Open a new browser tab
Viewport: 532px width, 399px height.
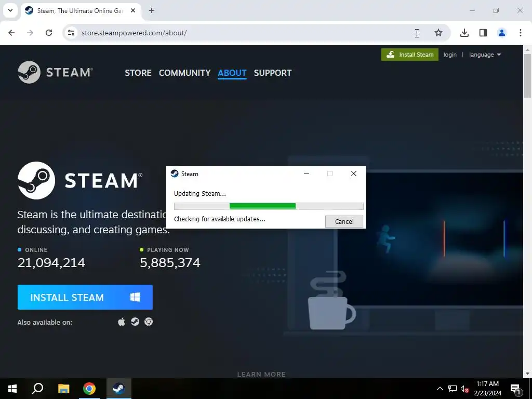152,10
